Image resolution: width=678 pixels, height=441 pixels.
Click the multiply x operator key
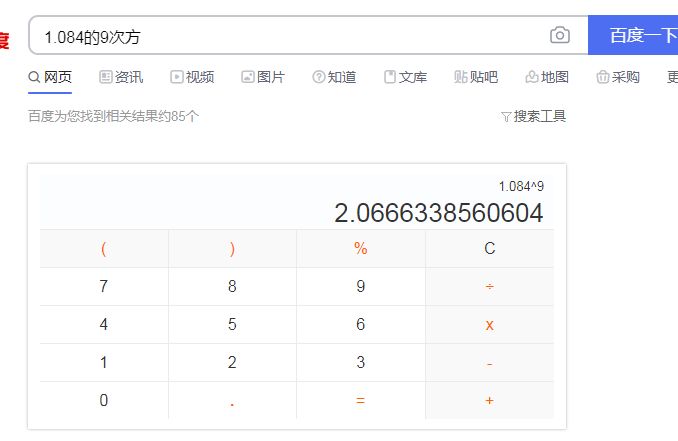(489, 324)
